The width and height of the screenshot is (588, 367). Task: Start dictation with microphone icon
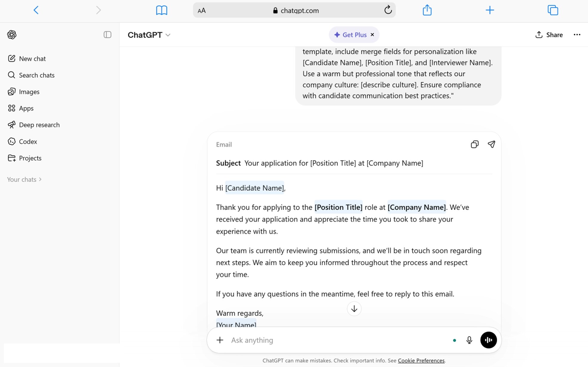coord(469,340)
